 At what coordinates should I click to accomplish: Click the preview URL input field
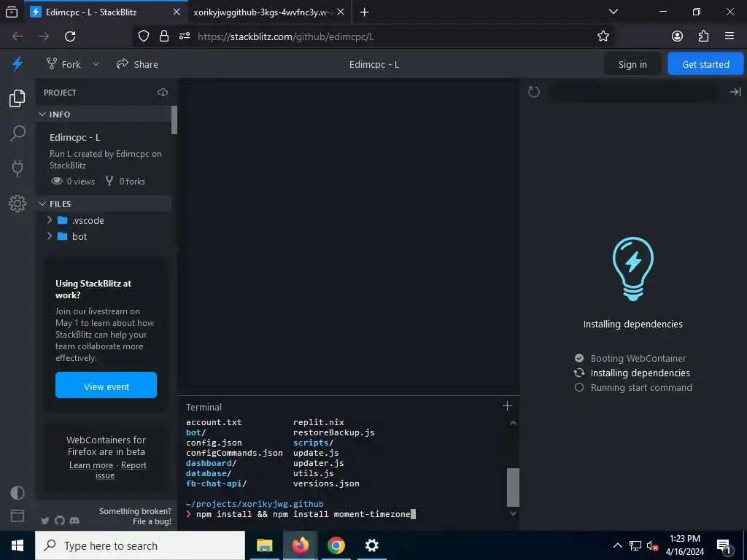coord(634,92)
